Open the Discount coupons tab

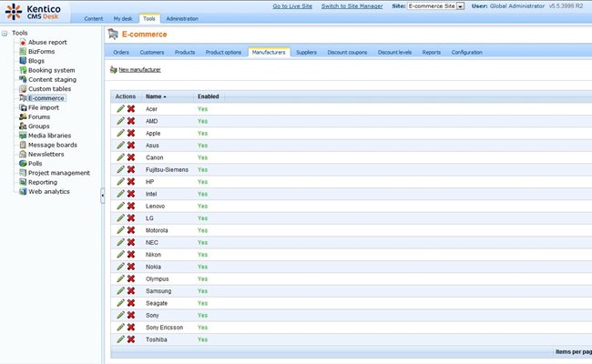pyautogui.click(x=347, y=53)
